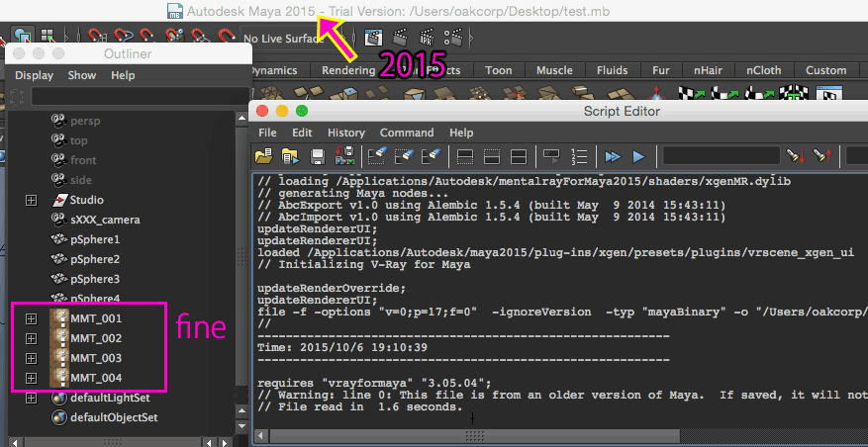Select sXXX_camera in the Outliner

pyautogui.click(x=105, y=220)
